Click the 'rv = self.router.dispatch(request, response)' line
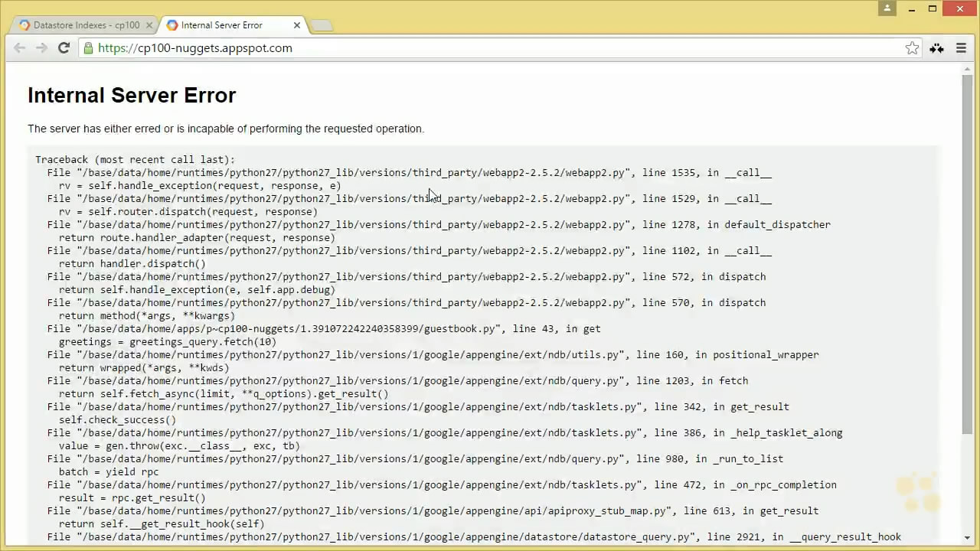The image size is (980, 551). [x=188, y=212]
